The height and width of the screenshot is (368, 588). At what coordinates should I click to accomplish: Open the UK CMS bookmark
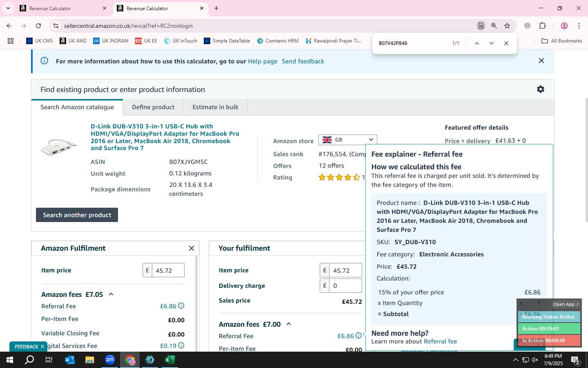(40, 41)
